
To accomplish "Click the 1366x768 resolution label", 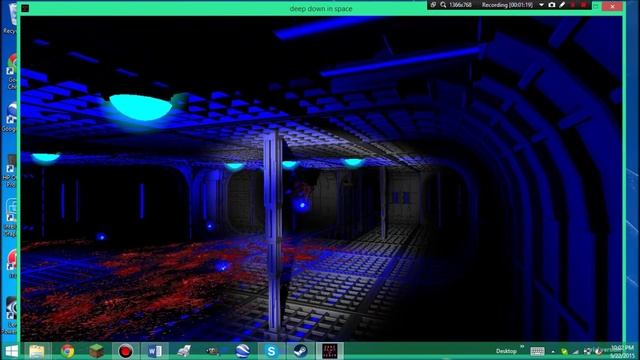I will (x=460, y=5).
